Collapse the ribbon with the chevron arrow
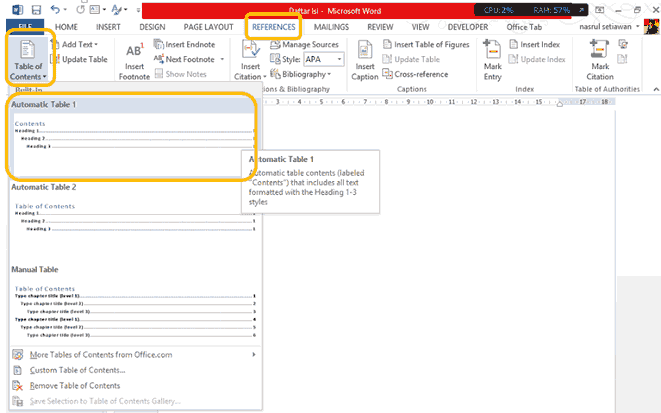The height and width of the screenshot is (413, 661). [656, 89]
